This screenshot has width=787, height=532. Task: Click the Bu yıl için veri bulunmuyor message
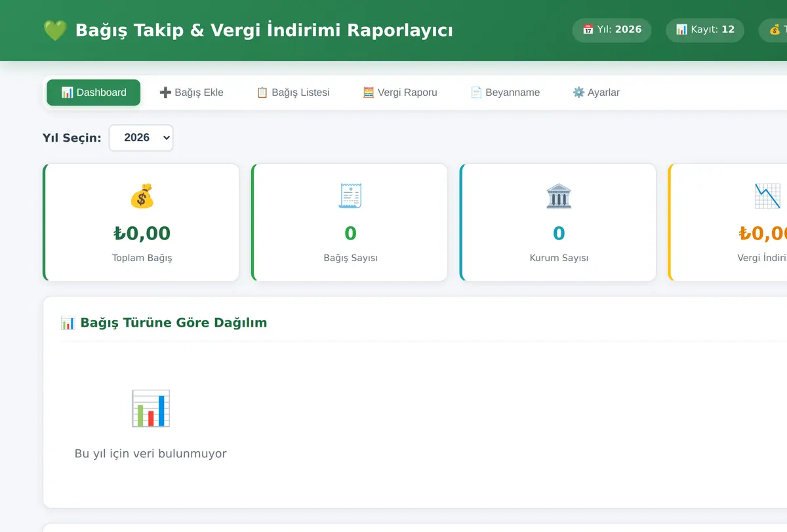click(x=151, y=453)
